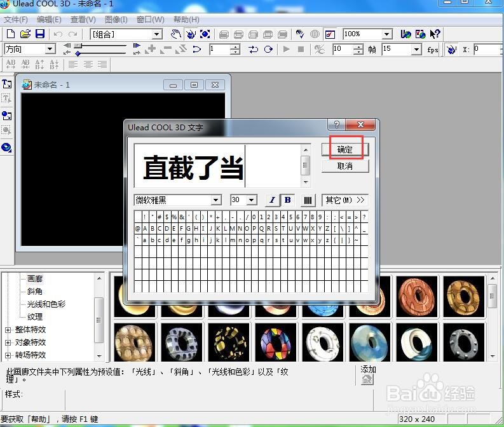The image size is (504, 427).
Task: Click the dialog help question mark button
Action: 337,125
